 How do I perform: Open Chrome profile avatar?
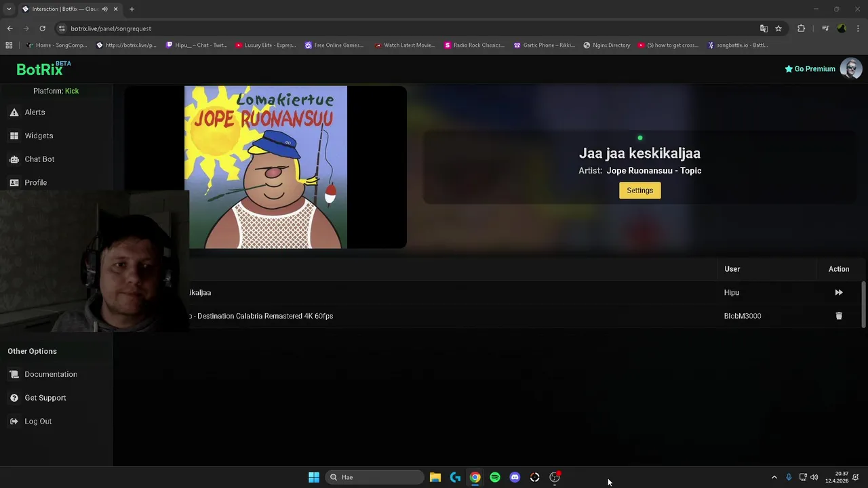coord(842,28)
